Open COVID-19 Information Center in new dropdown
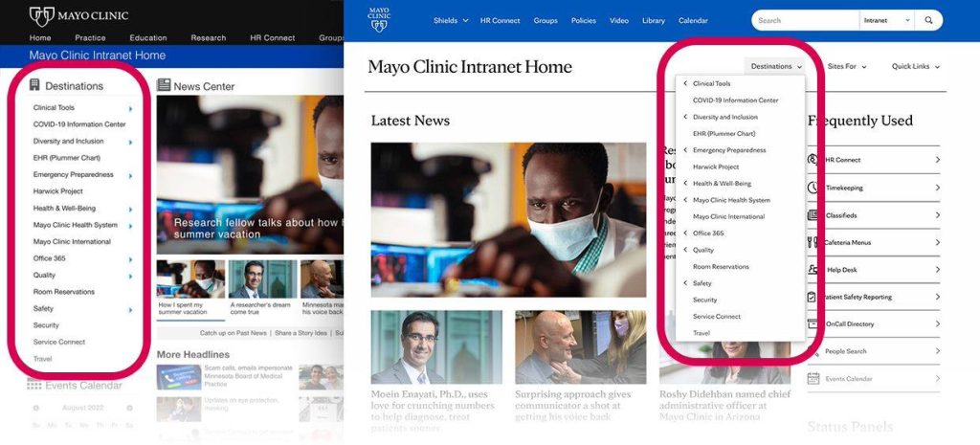 pyautogui.click(x=735, y=100)
